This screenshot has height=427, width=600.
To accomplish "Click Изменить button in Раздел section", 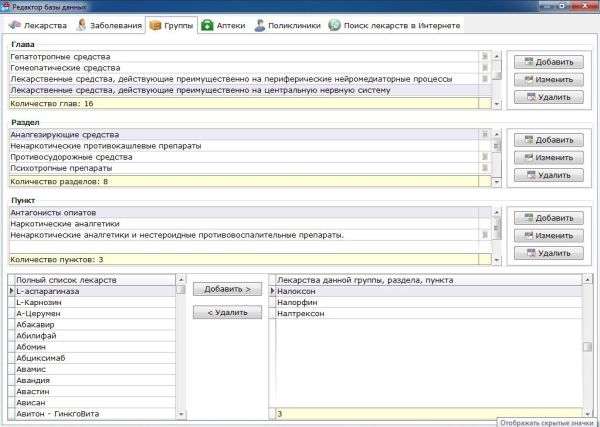I will 549,158.
